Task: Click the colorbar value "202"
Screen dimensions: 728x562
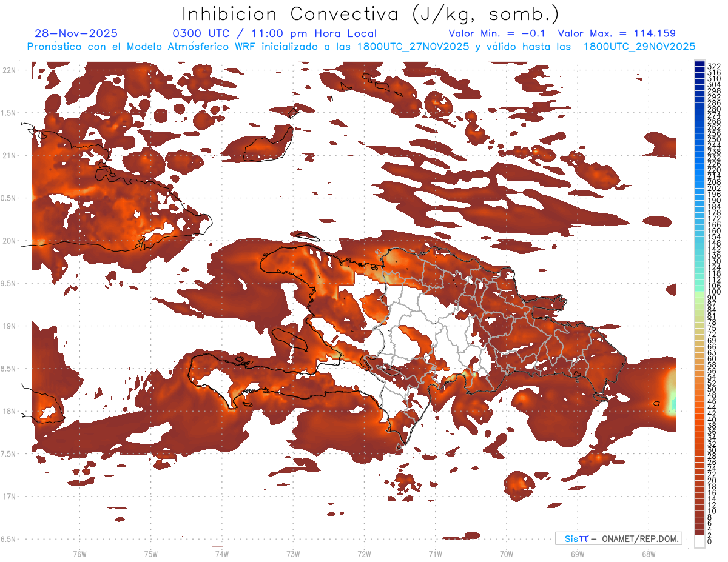Action: (714, 189)
